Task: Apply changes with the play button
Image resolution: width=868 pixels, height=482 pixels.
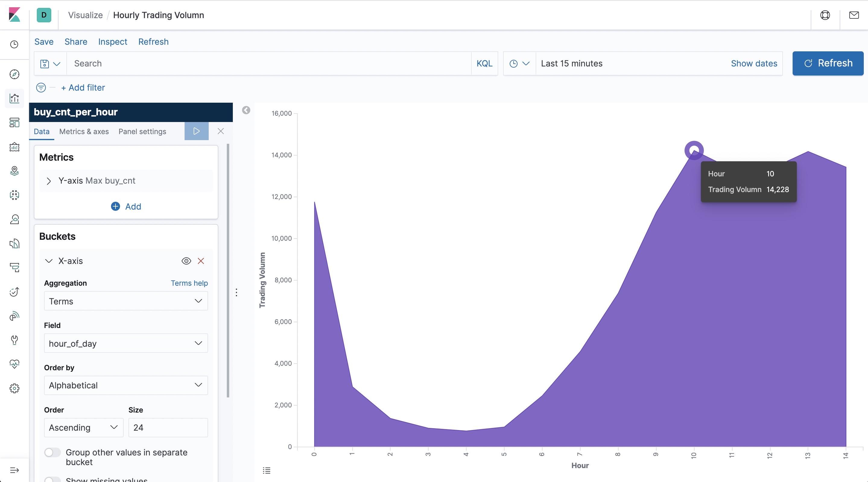Action: [196, 131]
